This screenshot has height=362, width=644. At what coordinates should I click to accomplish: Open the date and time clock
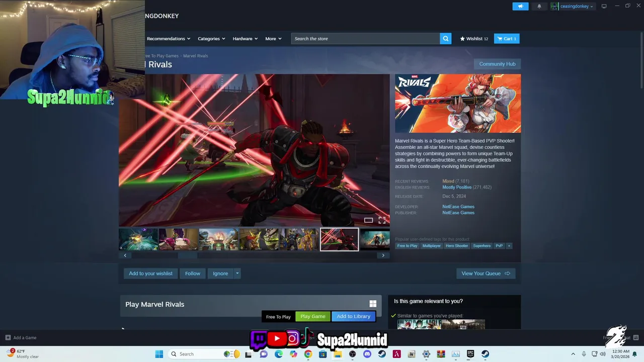621,354
